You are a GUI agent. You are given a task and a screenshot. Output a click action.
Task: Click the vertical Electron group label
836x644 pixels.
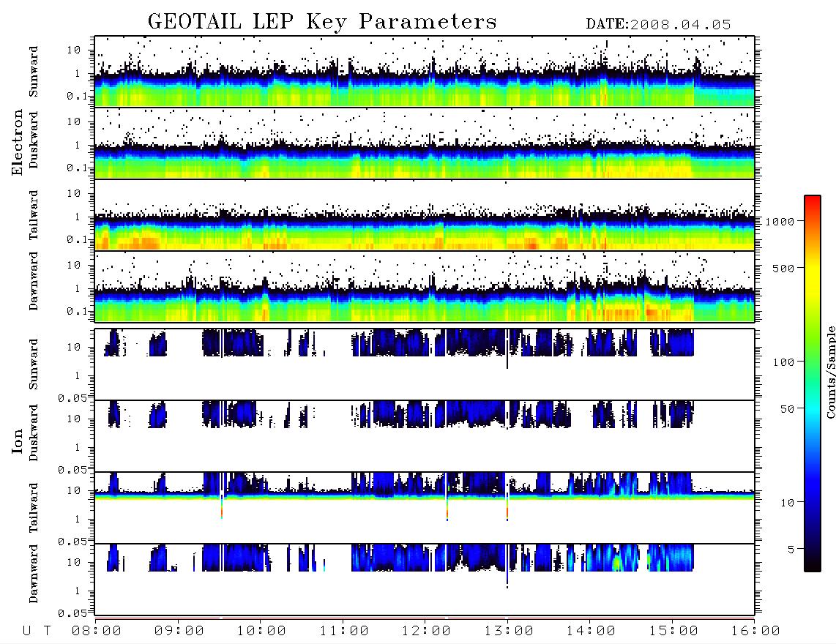(x=18, y=143)
